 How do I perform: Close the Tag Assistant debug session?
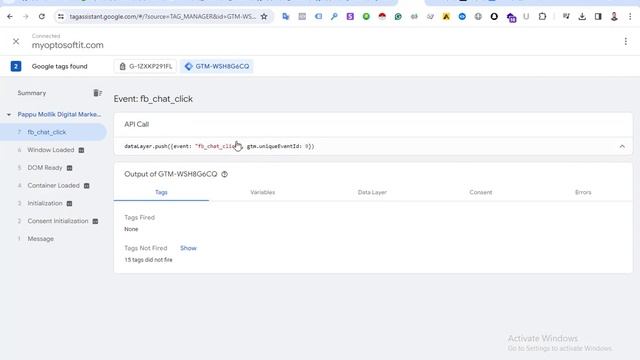click(16, 41)
